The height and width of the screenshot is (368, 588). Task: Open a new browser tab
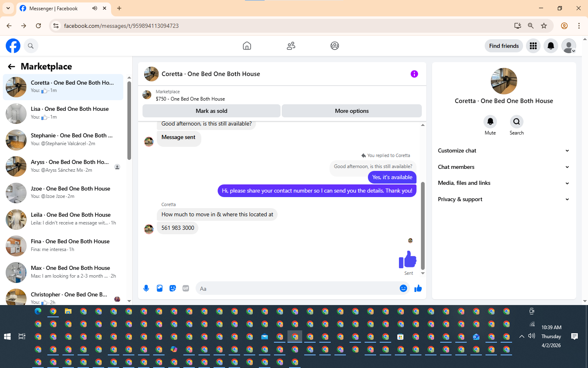click(x=119, y=8)
